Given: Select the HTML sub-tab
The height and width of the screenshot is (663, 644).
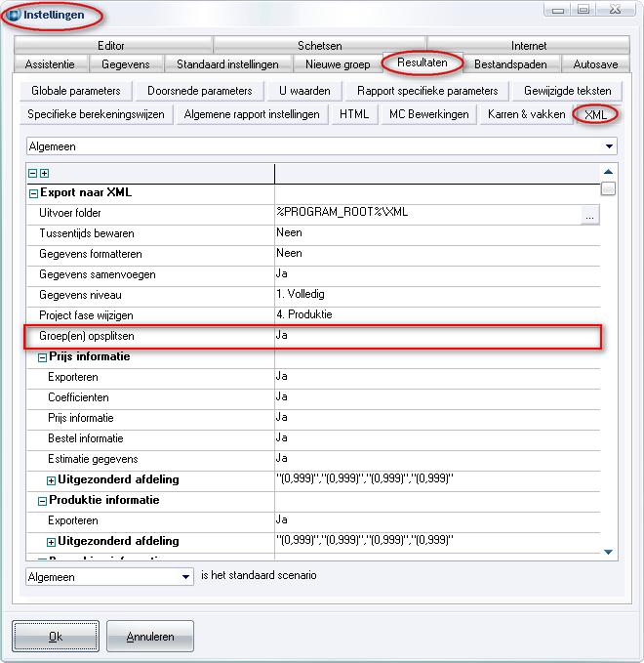Looking at the screenshot, I should tap(354, 114).
